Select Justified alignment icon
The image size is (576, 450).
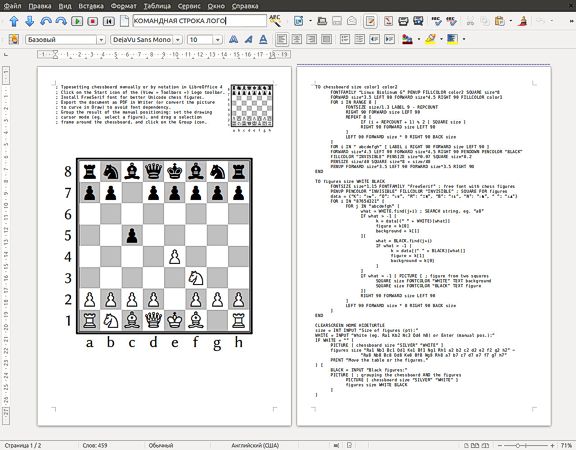point(326,39)
